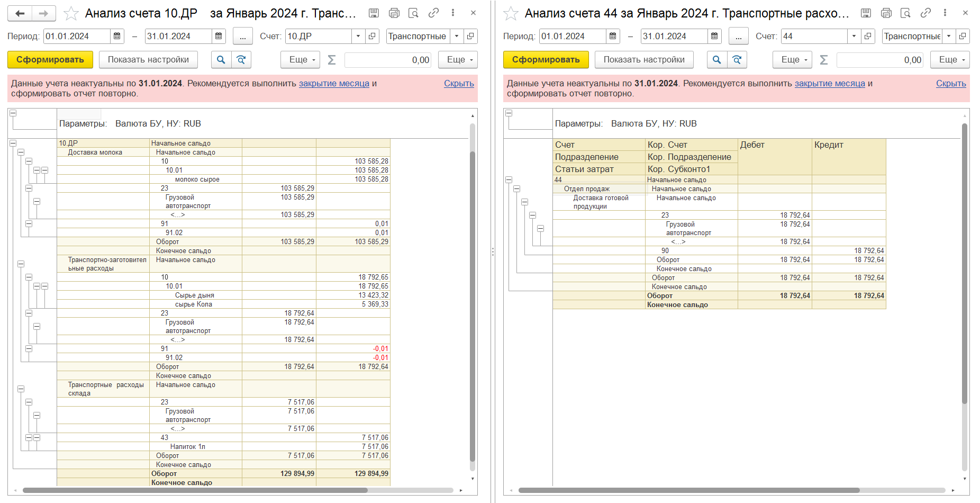Open the start date calendar in the account 44 report
980x503 pixels.
click(x=613, y=36)
